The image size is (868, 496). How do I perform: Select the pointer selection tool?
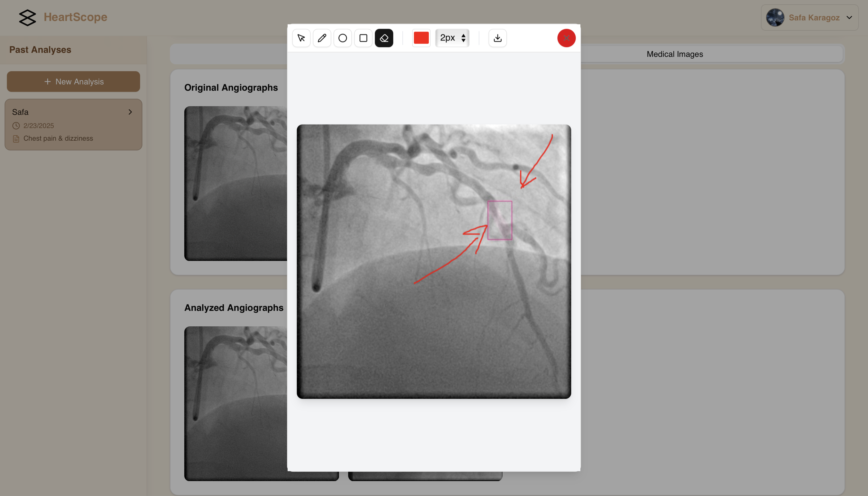coord(301,38)
